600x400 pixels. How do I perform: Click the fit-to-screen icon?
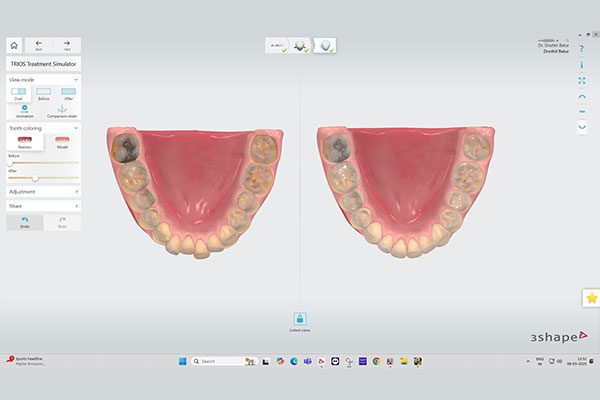pyautogui.click(x=582, y=81)
